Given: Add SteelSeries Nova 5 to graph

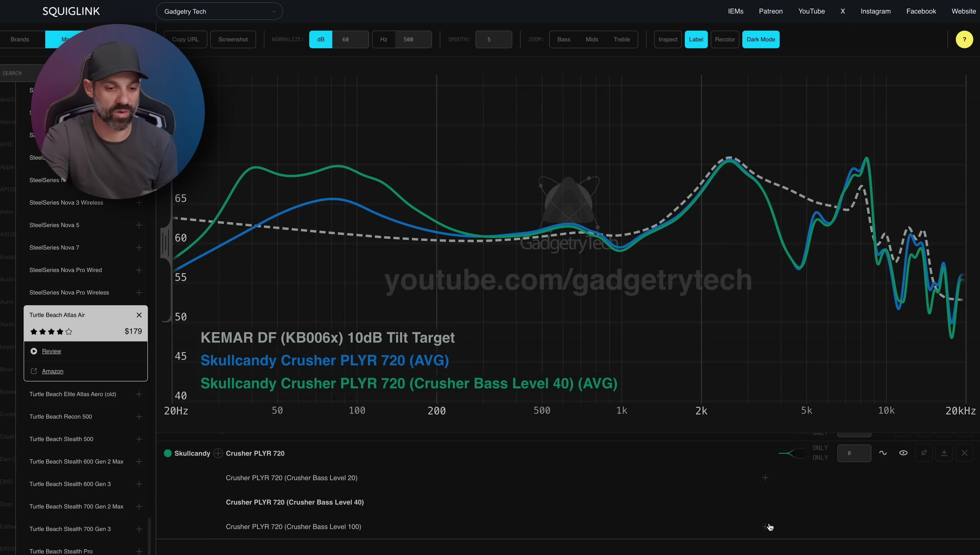Looking at the screenshot, I should [x=139, y=225].
